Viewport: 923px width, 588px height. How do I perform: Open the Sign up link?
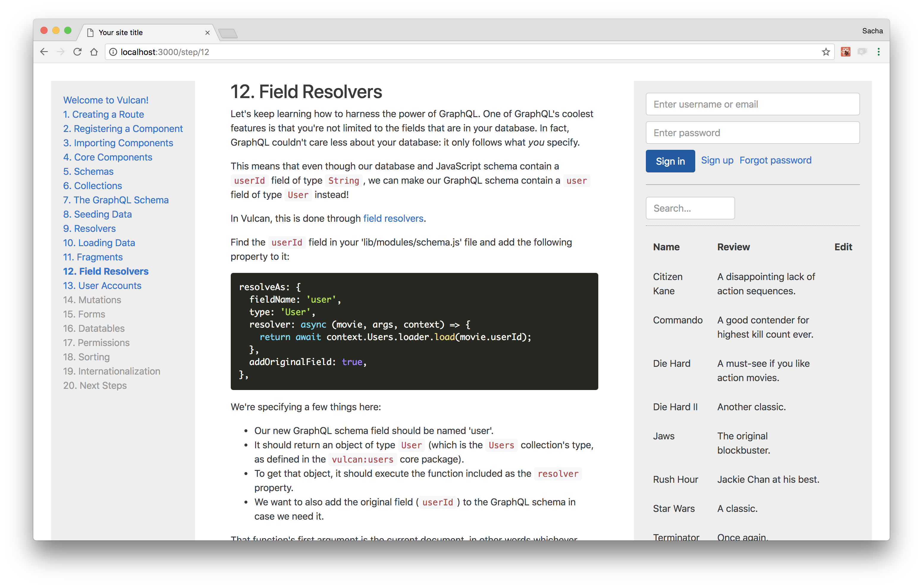717,160
